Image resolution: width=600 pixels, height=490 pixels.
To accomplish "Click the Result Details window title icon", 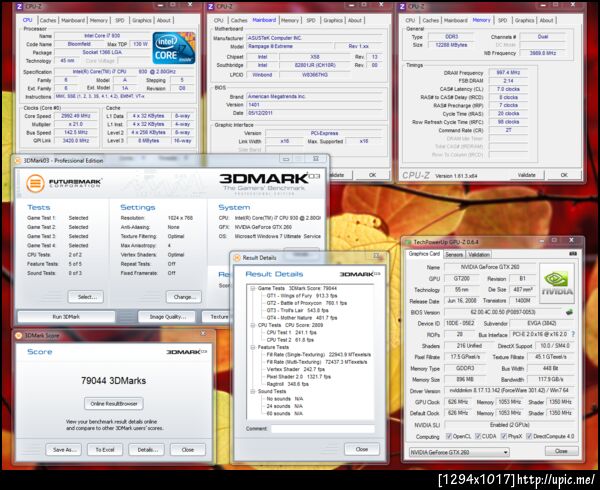I will coord(237,258).
